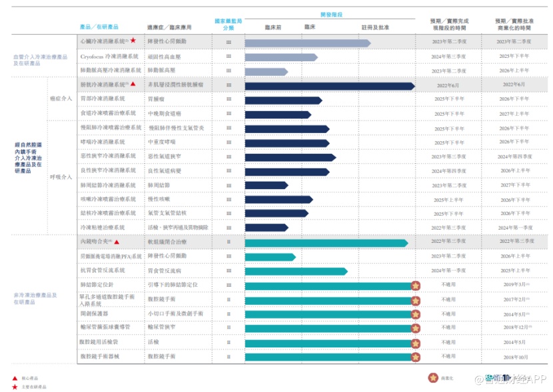Click the teal progress bar for 內鏡吻合夾
The height and width of the screenshot is (392, 553).
(326, 242)
